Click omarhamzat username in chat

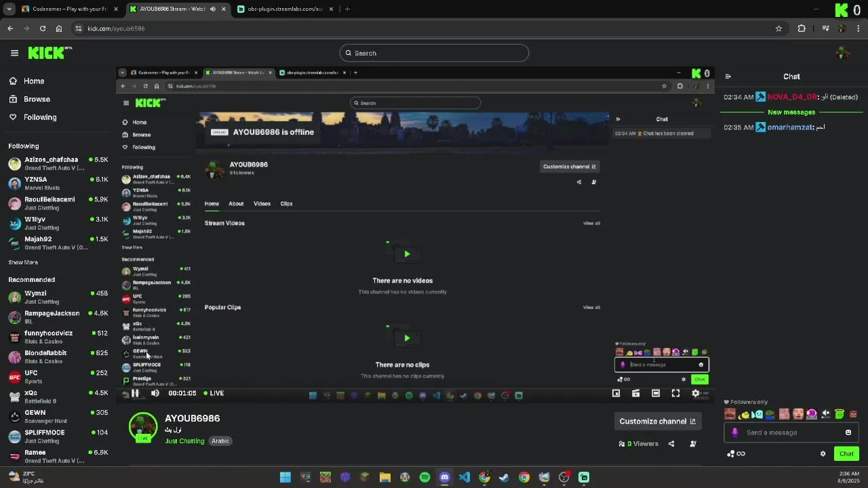tap(789, 127)
